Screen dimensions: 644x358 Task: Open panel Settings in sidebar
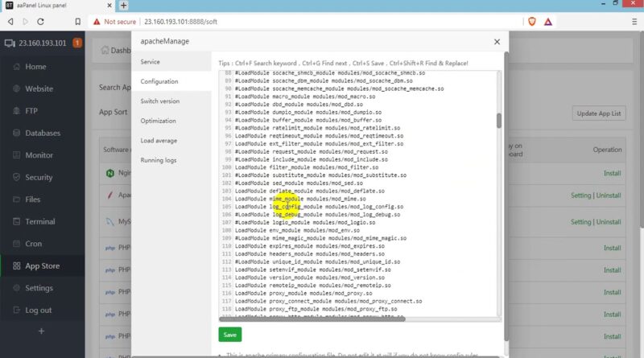[x=39, y=288]
